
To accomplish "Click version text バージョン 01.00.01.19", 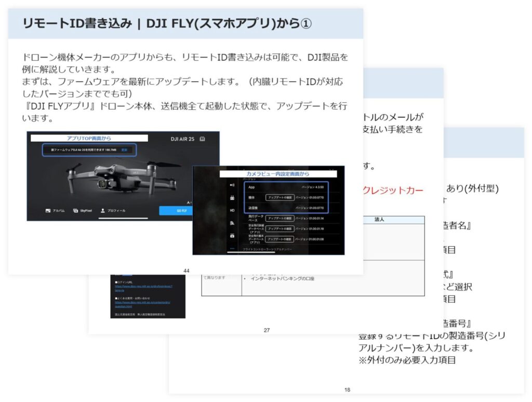I will 310,229.
